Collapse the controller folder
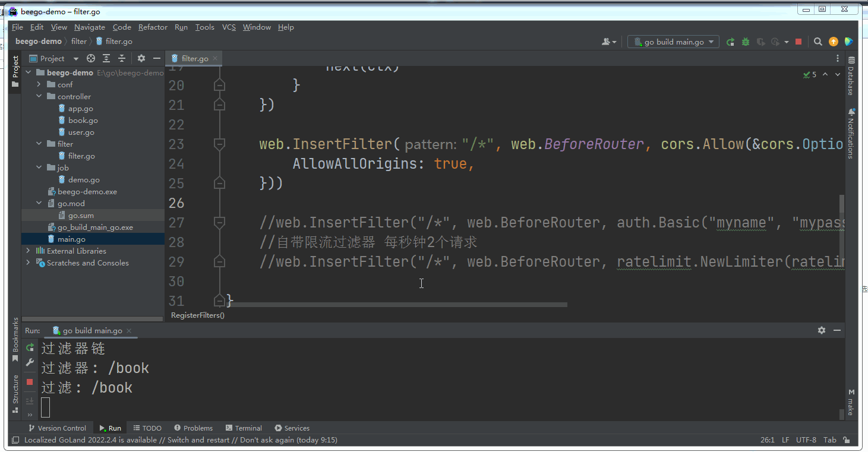868x452 pixels. coord(39,96)
